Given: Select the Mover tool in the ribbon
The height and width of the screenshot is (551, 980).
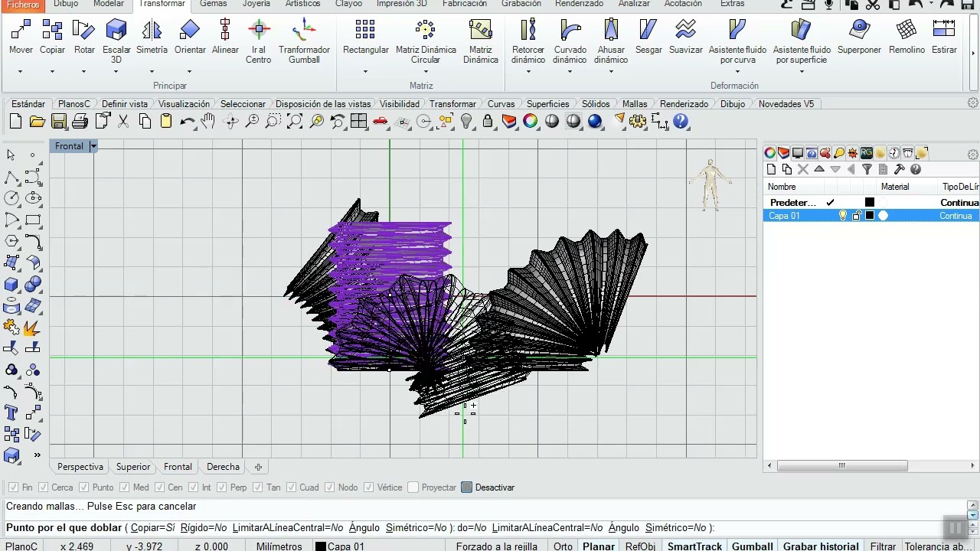Looking at the screenshot, I should pyautogui.click(x=21, y=37).
